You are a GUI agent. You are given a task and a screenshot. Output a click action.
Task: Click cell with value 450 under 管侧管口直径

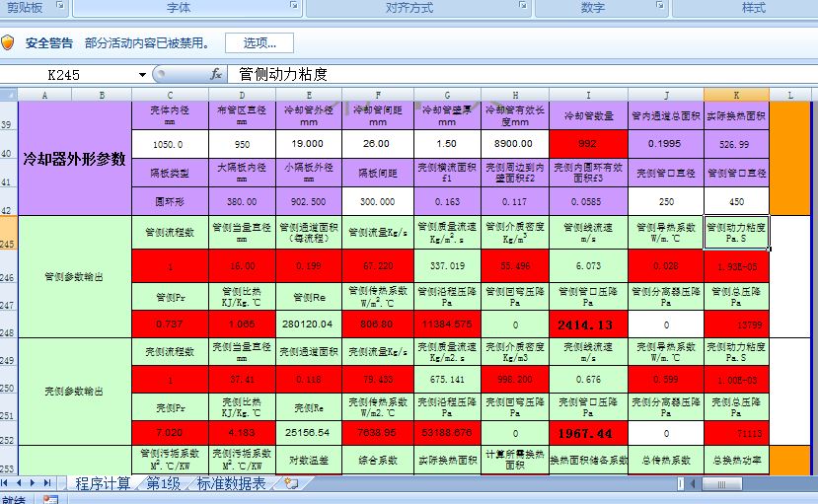pos(737,201)
